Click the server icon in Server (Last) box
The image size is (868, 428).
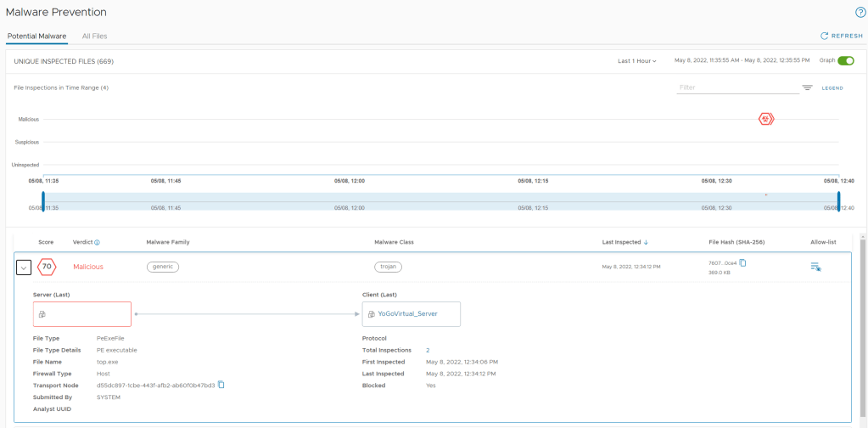coord(42,314)
